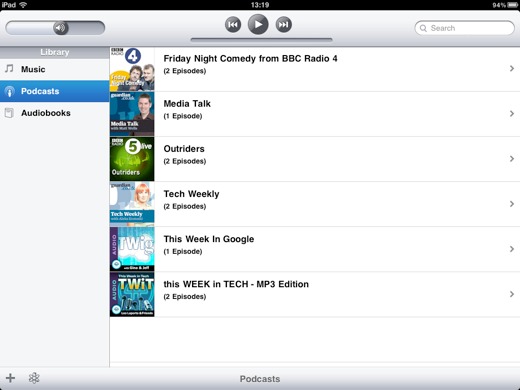Click '(1 Episode)' under This Week In Google
This screenshot has height=390, width=520.
pyautogui.click(x=183, y=251)
